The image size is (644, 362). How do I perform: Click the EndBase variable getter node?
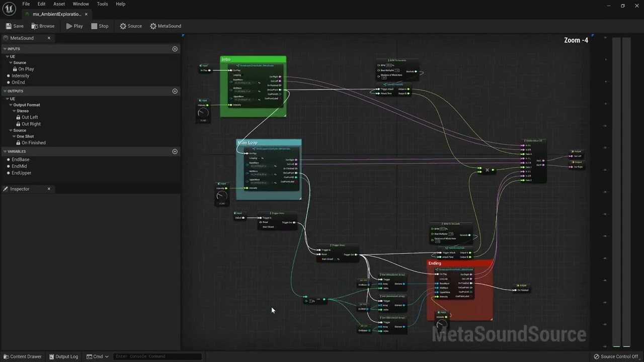pos(364,283)
